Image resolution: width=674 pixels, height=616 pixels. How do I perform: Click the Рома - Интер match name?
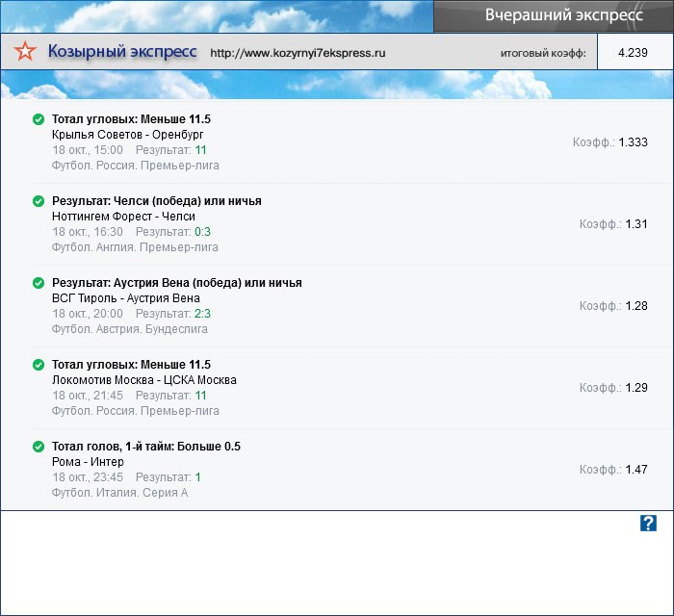click(x=88, y=462)
